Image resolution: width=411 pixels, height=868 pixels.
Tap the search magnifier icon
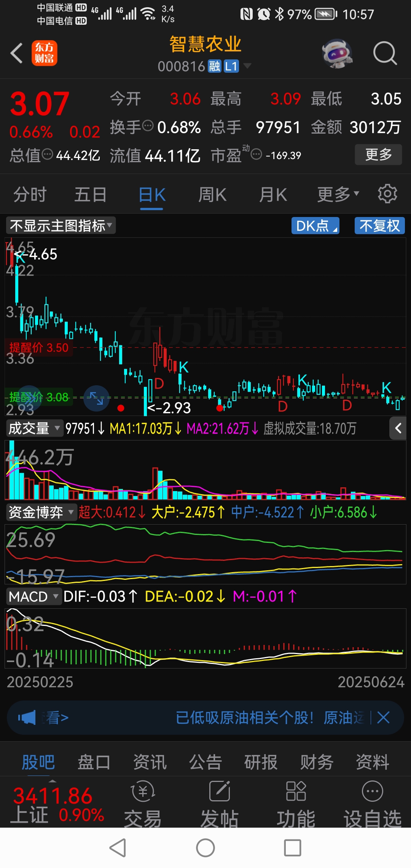click(385, 53)
